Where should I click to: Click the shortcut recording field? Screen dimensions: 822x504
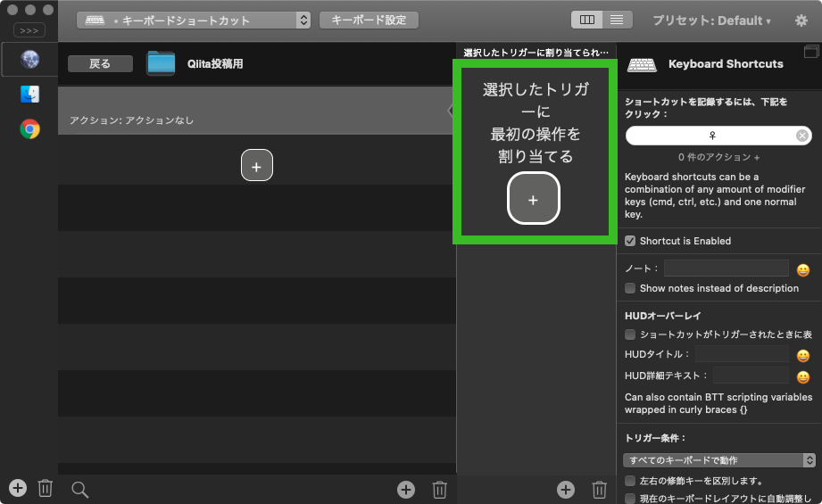click(718, 136)
